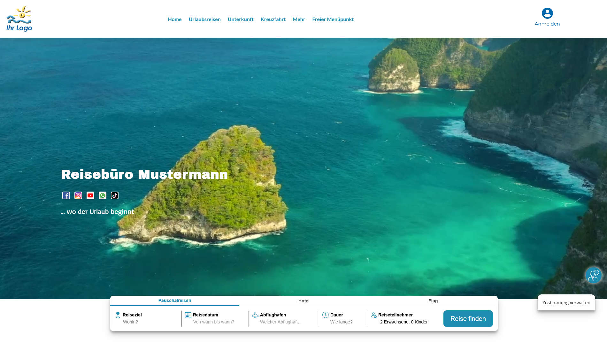The image size is (607, 364).
Task: Click the Ihr Logo site logo
Action: tap(19, 19)
